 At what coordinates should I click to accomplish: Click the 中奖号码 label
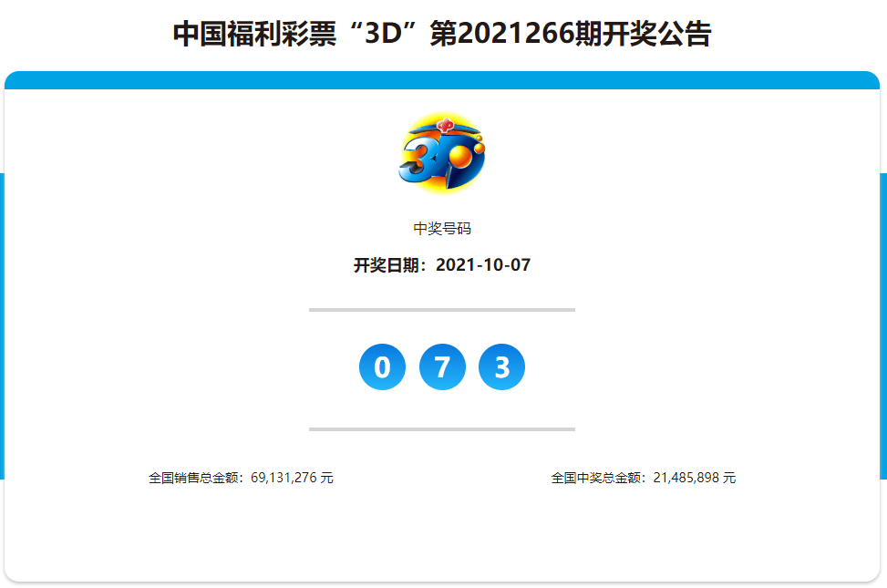[442, 228]
